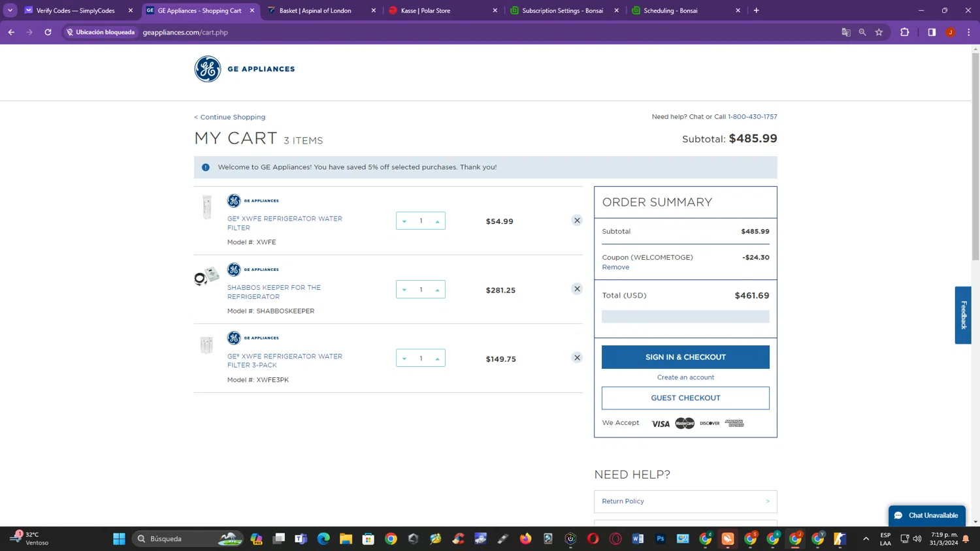Open the tab search dropdown
The height and width of the screenshot is (551, 980).
click(10, 10)
